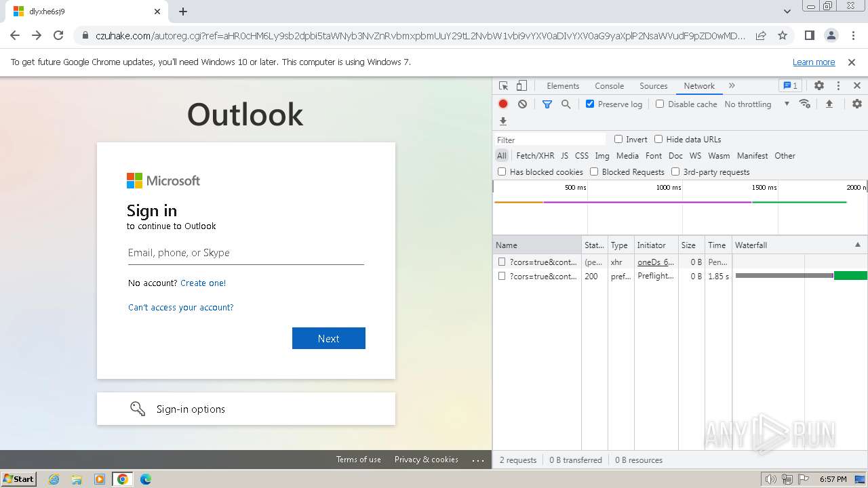Open the Privacy & cookies link

[427, 459]
